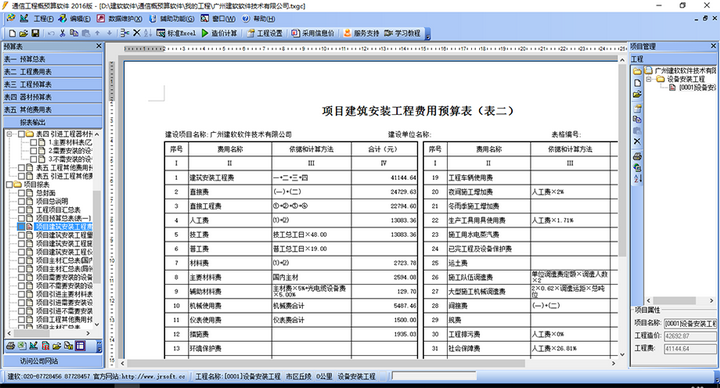Image resolution: width=720 pixels, height=388 pixels.
Task: Click the document preview vertical scrollbar down arrow
Action: (x=622, y=354)
